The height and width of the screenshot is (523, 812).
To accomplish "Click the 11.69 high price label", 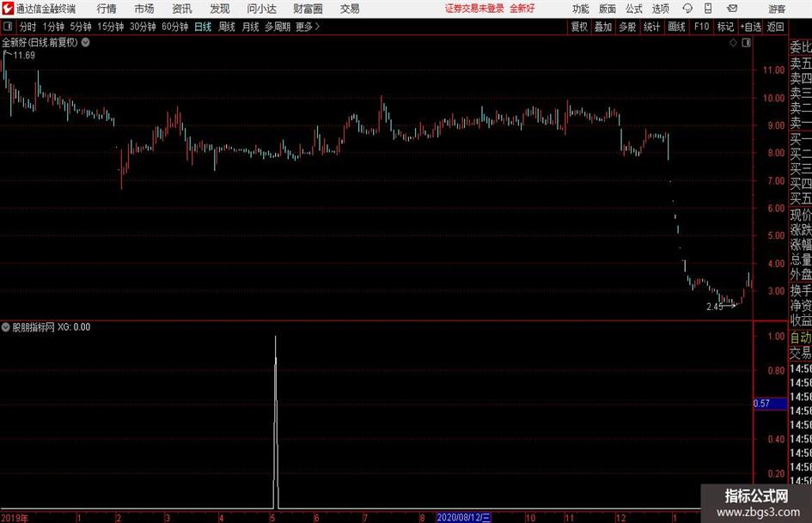I will click(24, 56).
